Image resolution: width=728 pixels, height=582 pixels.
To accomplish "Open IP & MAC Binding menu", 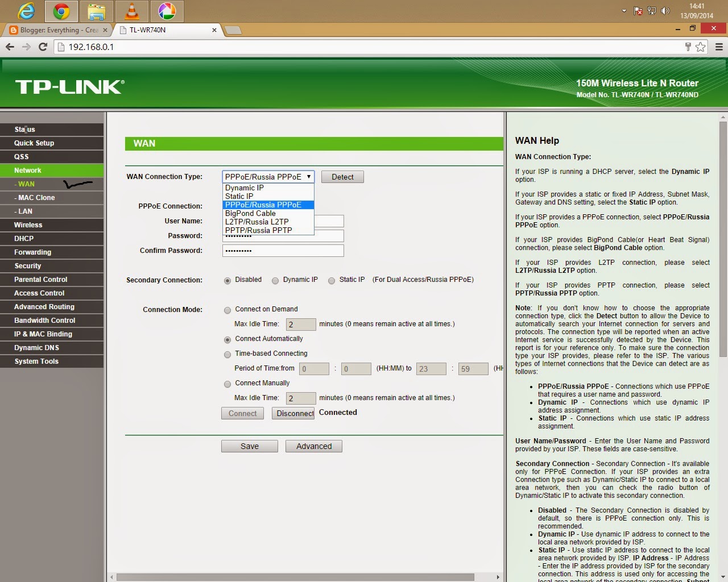I will (52, 334).
